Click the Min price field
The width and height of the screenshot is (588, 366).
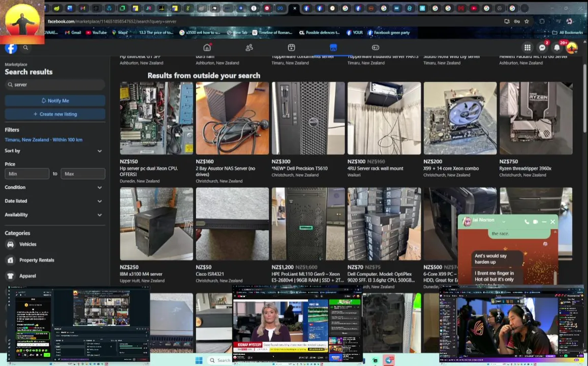(27, 174)
